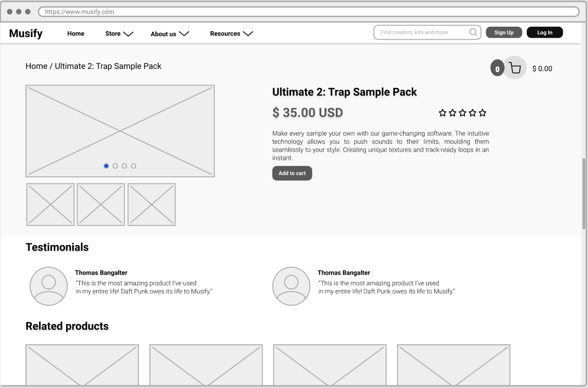The height and width of the screenshot is (388, 588).
Task: Click the page vertical scrollbar
Action: pyautogui.click(x=584, y=194)
